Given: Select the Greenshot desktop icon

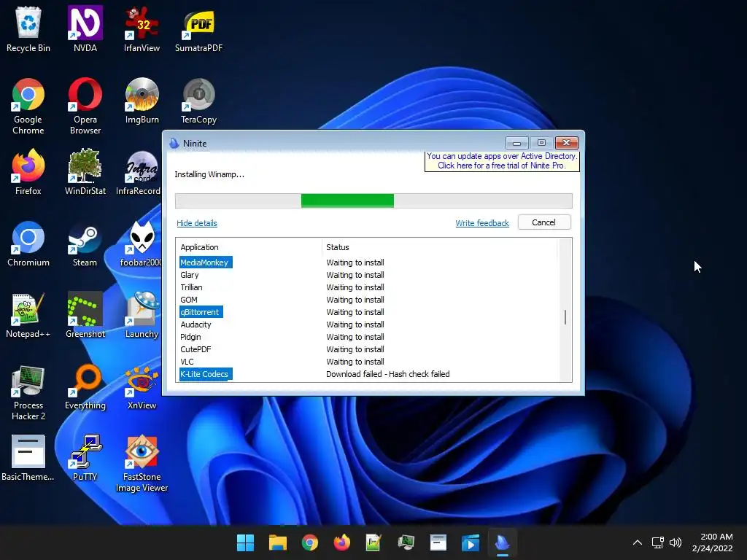Looking at the screenshot, I should click(x=85, y=315).
